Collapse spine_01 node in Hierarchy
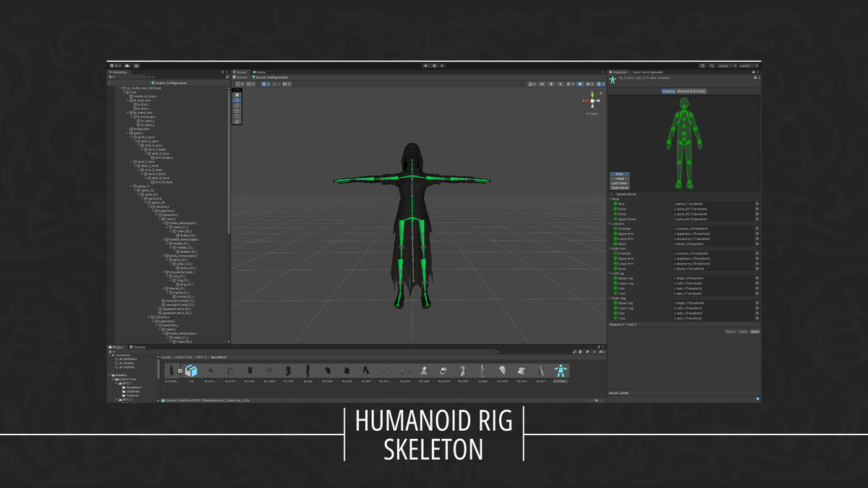Viewport: 868px width, 488px height. click(x=132, y=186)
